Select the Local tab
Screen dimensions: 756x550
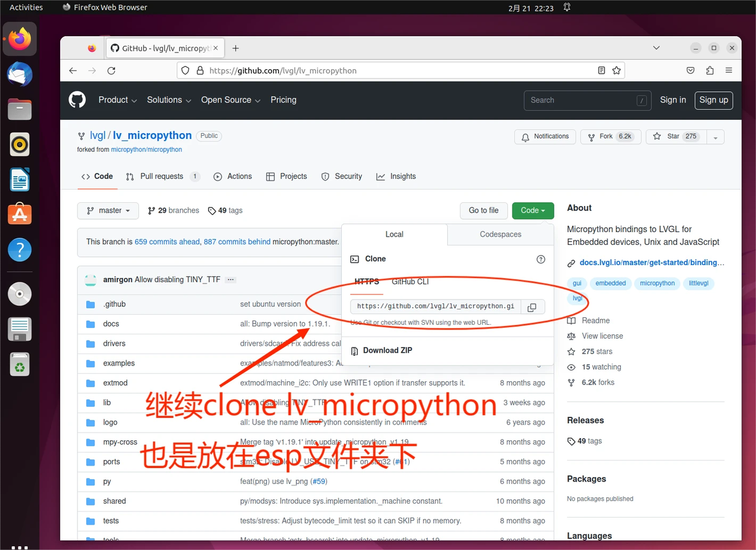pyautogui.click(x=394, y=235)
